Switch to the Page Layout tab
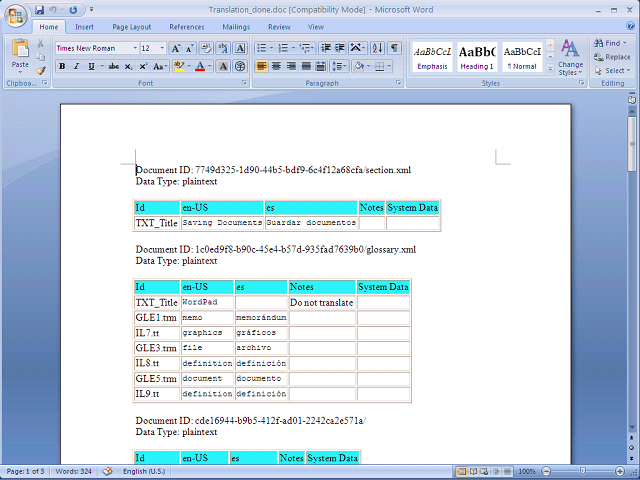640x480 pixels. (131, 27)
